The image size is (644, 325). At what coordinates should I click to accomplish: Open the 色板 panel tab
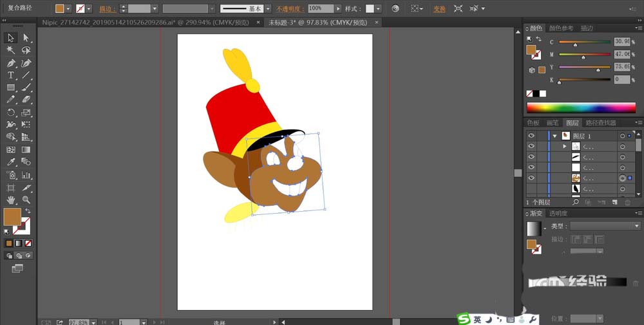click(533, 123)
